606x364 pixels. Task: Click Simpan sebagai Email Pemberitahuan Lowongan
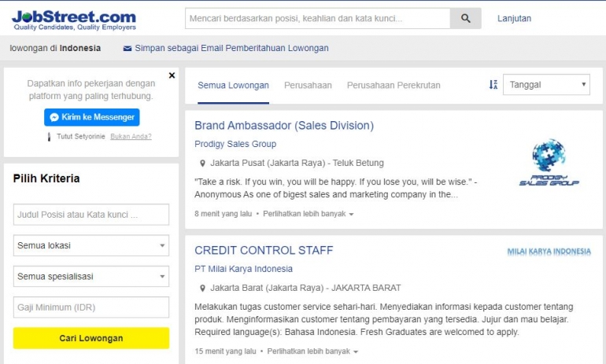click(231, 48)
